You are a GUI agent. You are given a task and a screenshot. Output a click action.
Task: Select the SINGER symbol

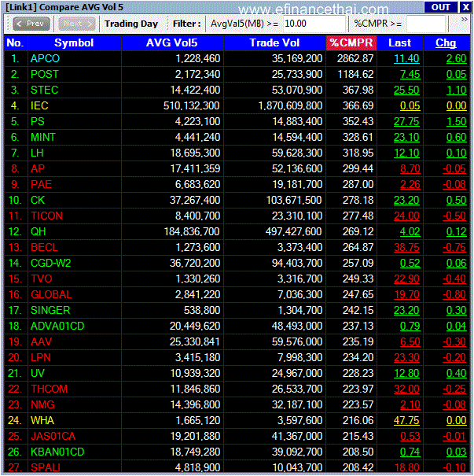pyautogui.click(x=50, y=310)
